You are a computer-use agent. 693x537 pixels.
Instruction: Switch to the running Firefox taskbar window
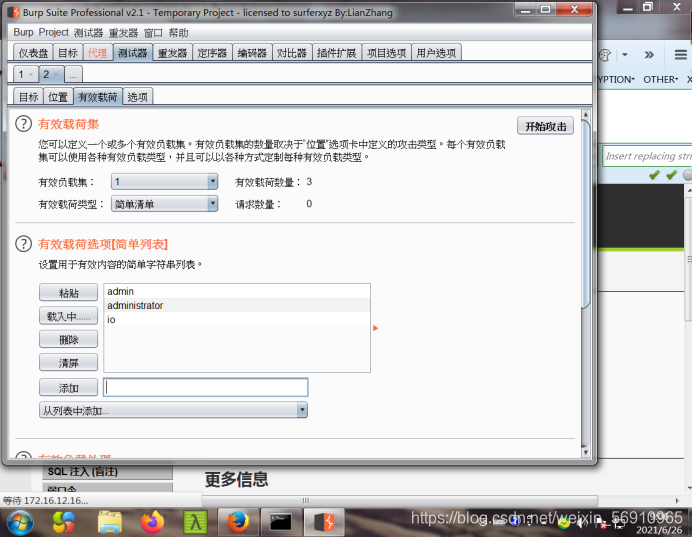click(238, 522)
